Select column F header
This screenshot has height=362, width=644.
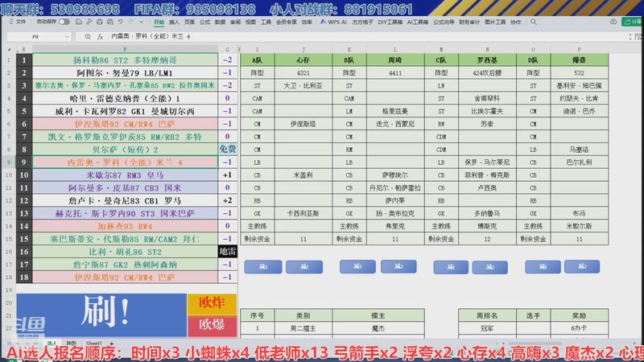125,49
